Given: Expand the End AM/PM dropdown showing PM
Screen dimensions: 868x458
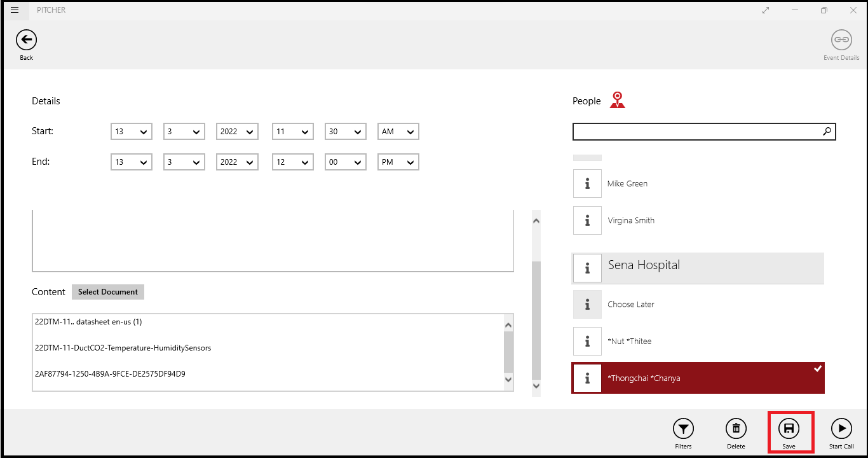Looking at the screenshot, I should (398, 162).
